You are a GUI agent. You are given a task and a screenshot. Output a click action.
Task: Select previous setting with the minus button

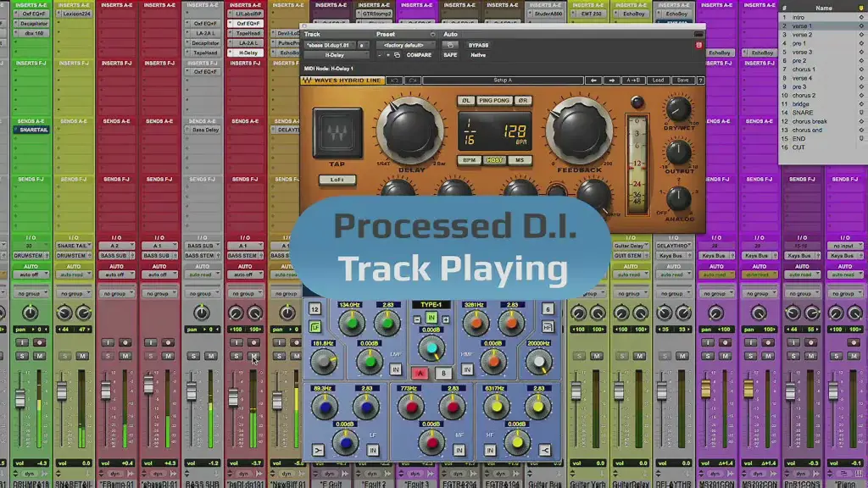379,55
